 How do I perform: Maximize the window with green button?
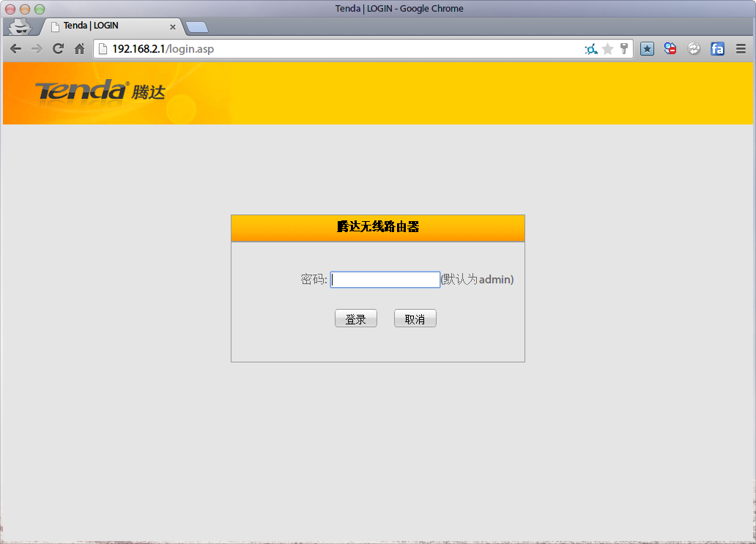[40, 10]
